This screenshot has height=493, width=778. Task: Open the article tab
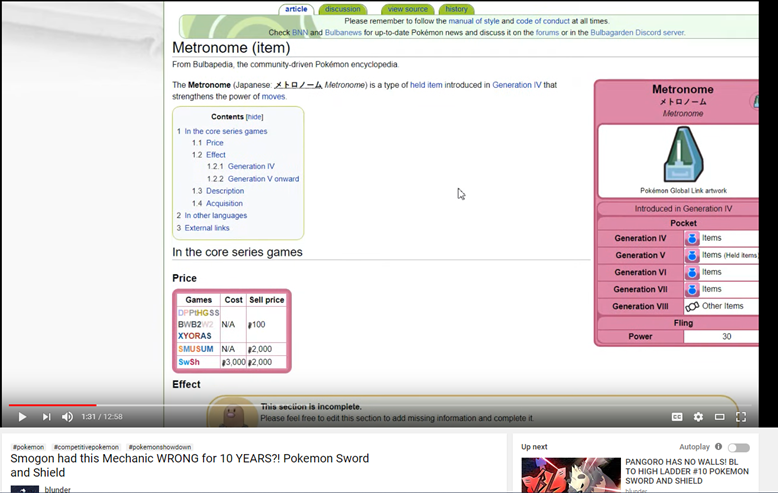point(296,9)
